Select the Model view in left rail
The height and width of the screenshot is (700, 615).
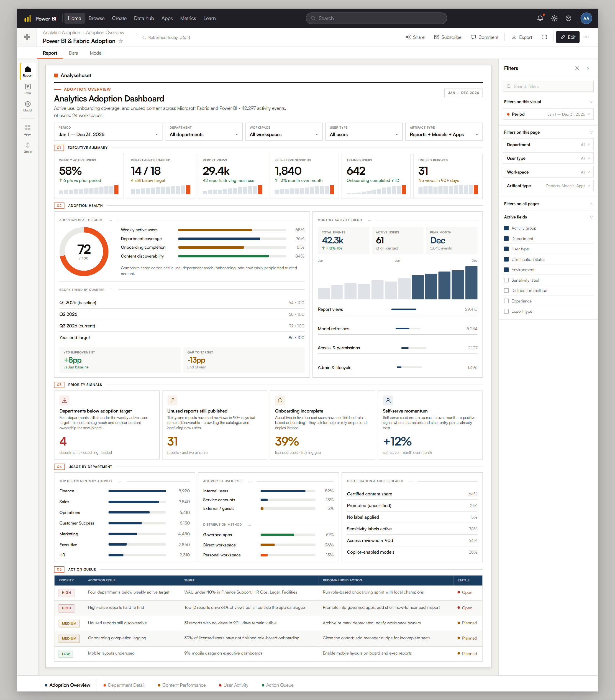coord(28,106)
